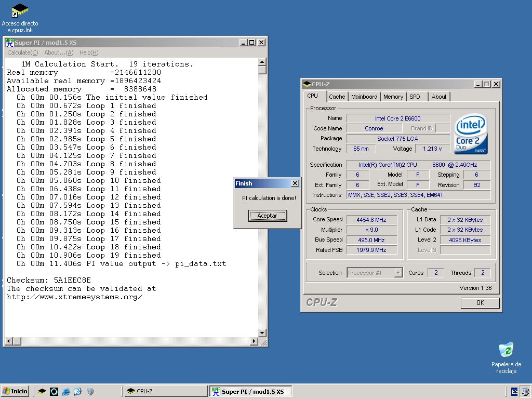Screen dimensions: 532x399
Task: Click the Bus Speed 495.0 MHz value
Action: click(x=371, y=240)
